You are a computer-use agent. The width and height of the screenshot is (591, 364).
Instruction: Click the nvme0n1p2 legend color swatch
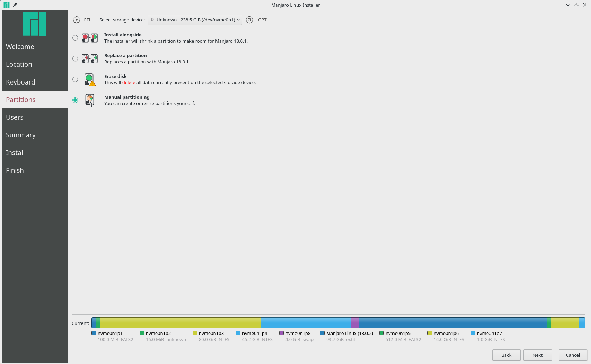(x=142, y=333)
